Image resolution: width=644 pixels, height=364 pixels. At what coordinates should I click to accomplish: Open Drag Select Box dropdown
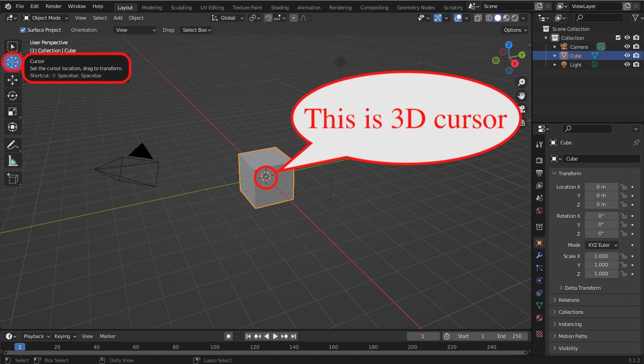coord(196,30)
